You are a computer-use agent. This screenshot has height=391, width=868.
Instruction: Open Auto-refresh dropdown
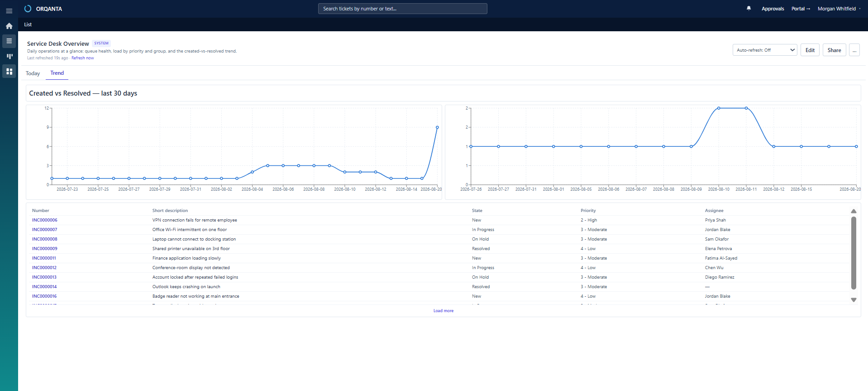point(765,50)
